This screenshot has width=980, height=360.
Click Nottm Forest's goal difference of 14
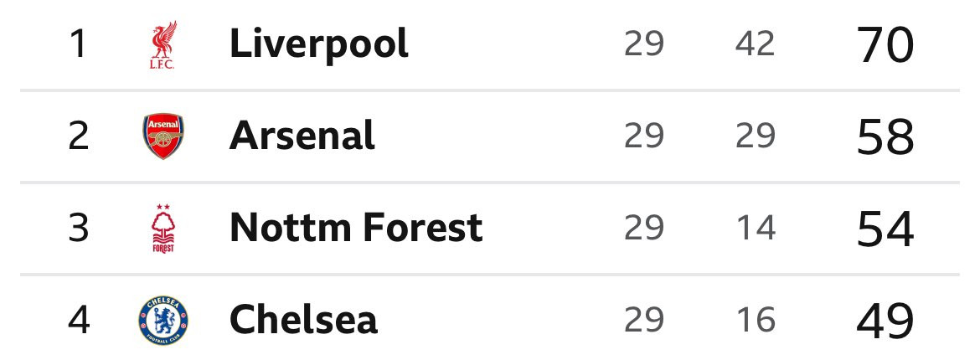(755, 228)
